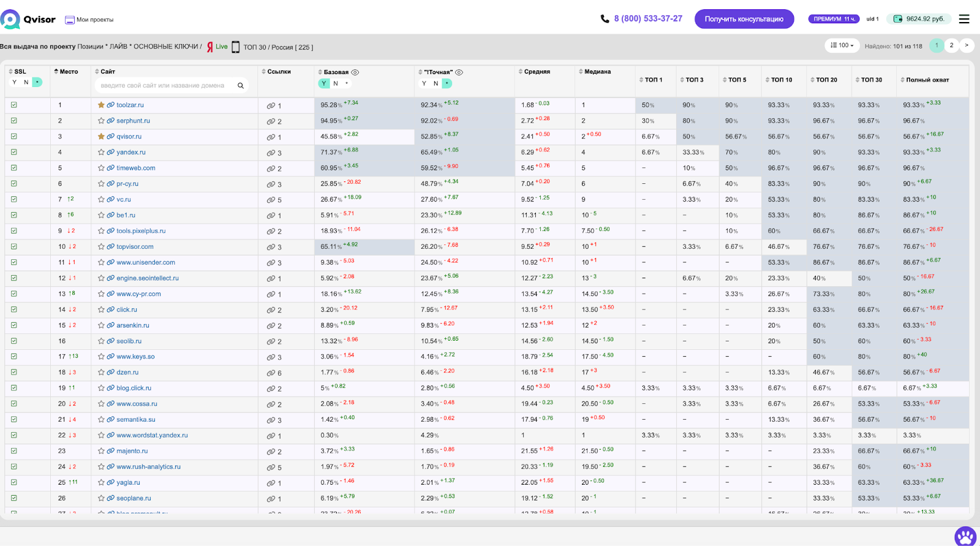Open the links icon for the dzen.ru row
This screenshot has width=980, height=546.
coord(271,373)
